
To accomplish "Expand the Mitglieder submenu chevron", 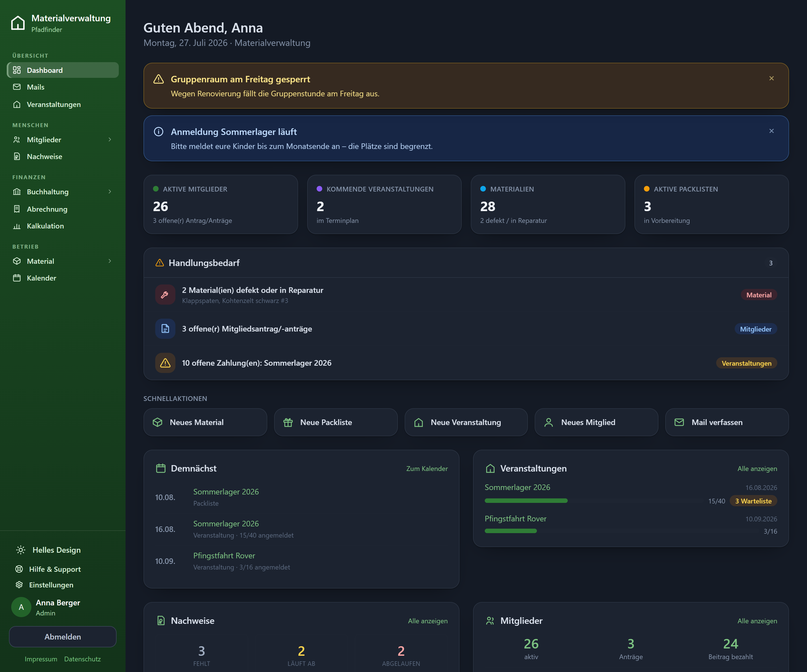I will tap(110, 139).
